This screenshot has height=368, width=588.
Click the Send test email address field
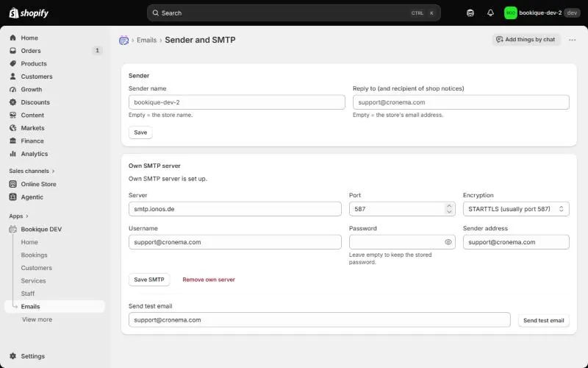coord(319,320)
